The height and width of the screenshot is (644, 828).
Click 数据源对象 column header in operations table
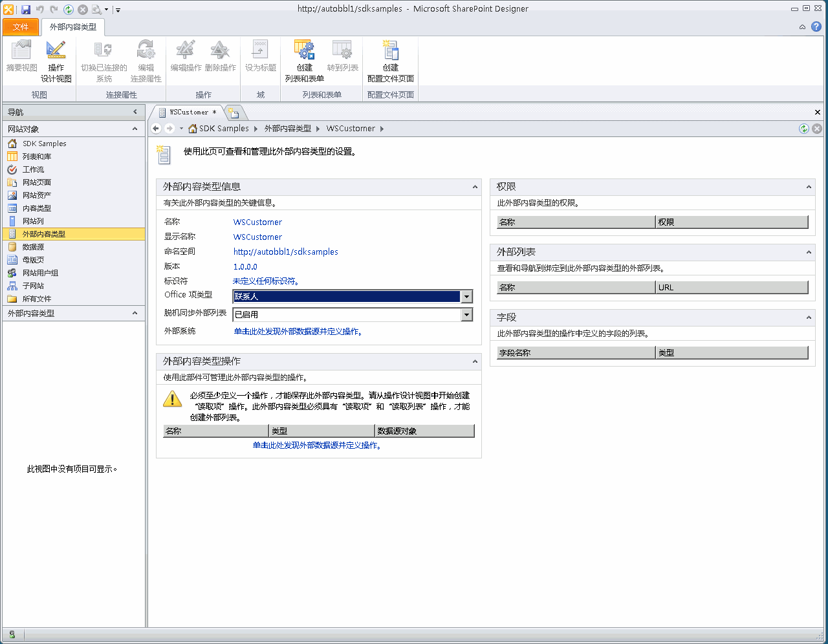pyautogui.click(x=424, y=431)
